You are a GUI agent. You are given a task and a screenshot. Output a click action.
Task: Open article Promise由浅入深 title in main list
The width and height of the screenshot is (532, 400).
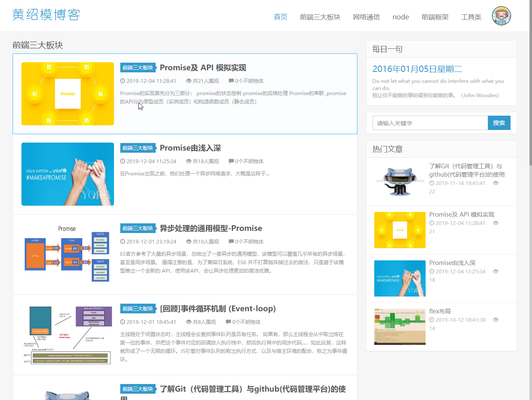(190, 148)
